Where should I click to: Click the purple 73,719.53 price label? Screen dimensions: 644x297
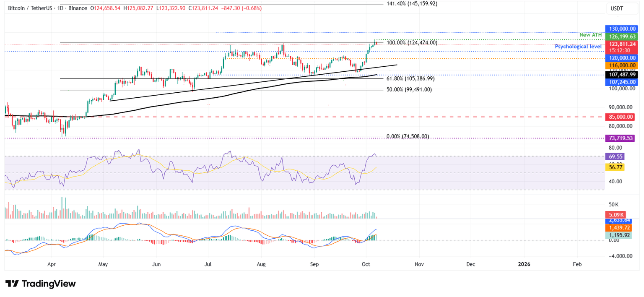pos(621,138)
